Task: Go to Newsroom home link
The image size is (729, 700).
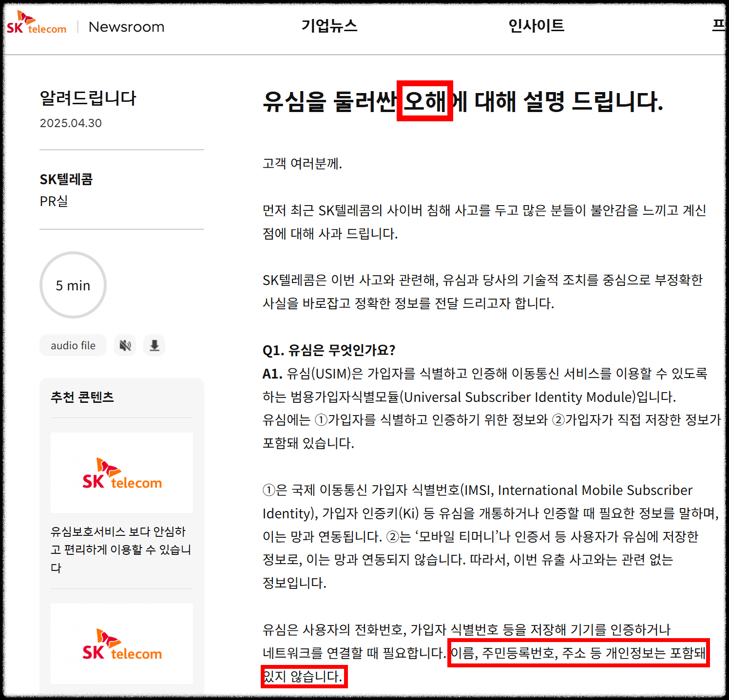Action: click(126, 27)
